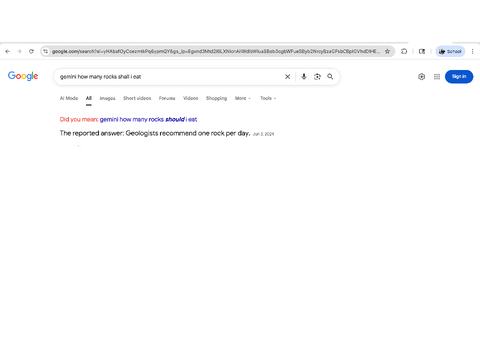Open site information icon in address bar
This screenshot has height=360, width=480.
point(46,51)
